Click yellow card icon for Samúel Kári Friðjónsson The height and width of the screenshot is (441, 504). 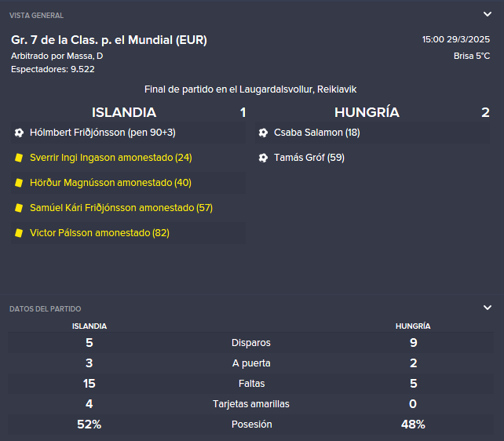(19, 208)
